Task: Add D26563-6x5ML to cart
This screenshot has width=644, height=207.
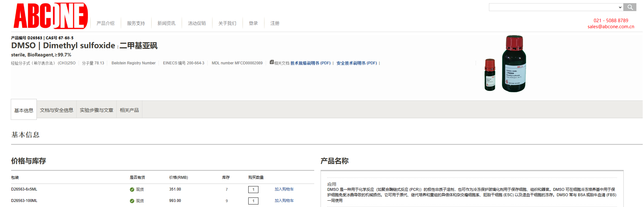Action: coord(284,189)
